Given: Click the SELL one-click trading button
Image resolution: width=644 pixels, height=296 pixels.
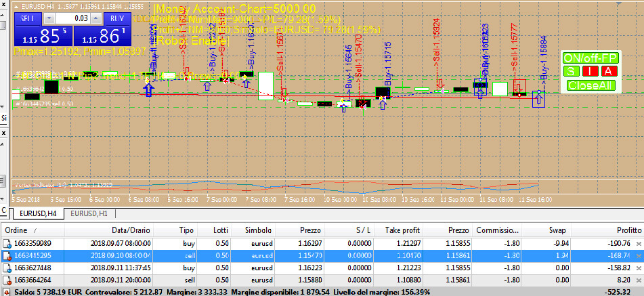Looking at the screenshot, I should [x=27, y=18].
